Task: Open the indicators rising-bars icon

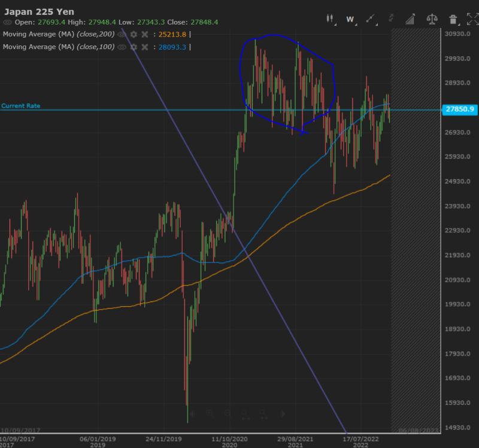Action: [x=411, y=19]
